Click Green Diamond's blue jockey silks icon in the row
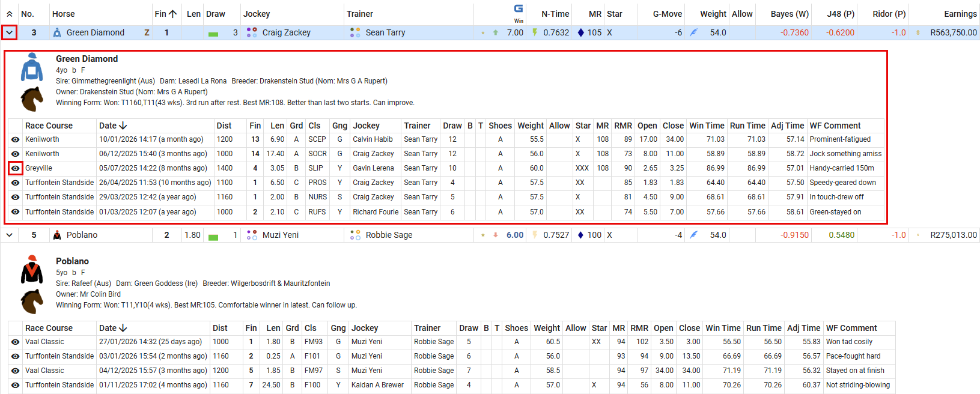This screenshot has height=394, width=980. 57,32
